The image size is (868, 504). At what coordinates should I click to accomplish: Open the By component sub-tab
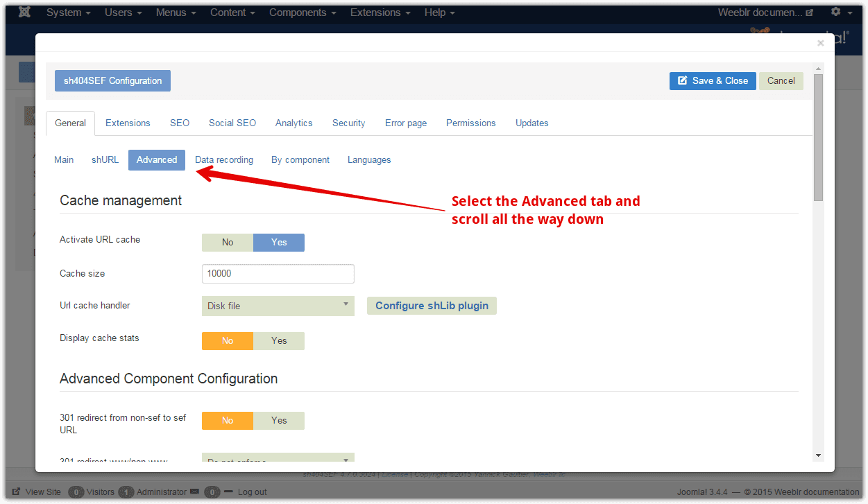tap(300, 159)
